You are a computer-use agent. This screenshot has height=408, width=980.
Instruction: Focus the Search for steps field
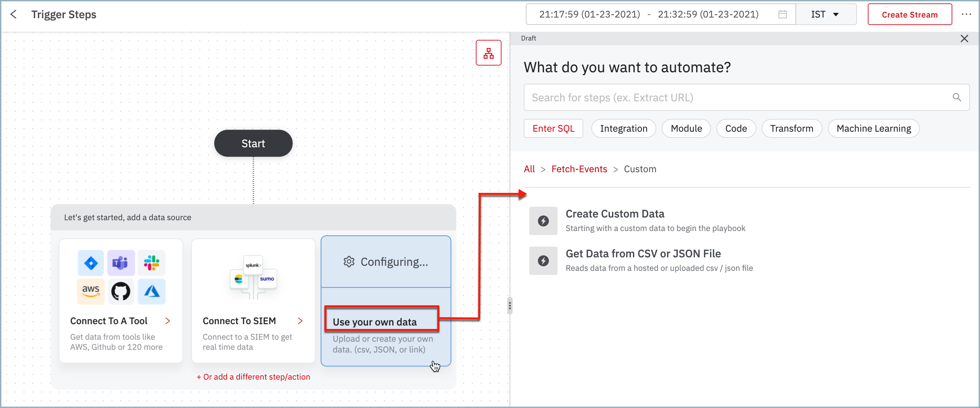[x=746, y=98]
